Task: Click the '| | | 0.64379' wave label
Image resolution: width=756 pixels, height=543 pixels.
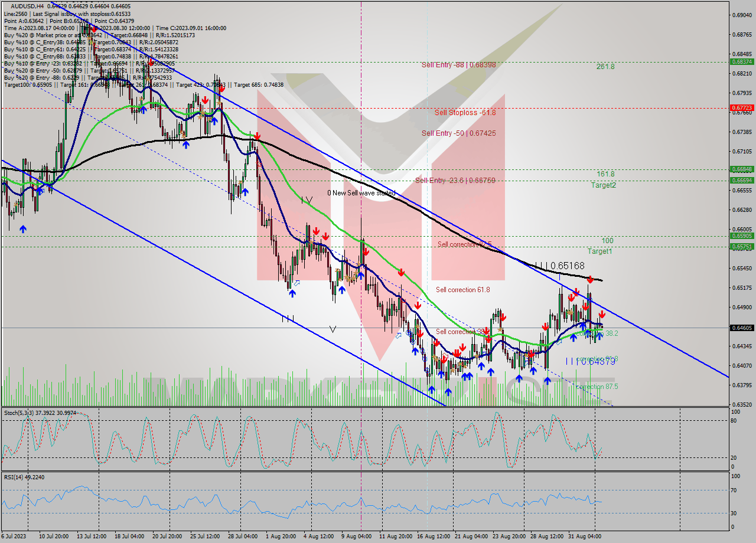Action: click(591, 361)
